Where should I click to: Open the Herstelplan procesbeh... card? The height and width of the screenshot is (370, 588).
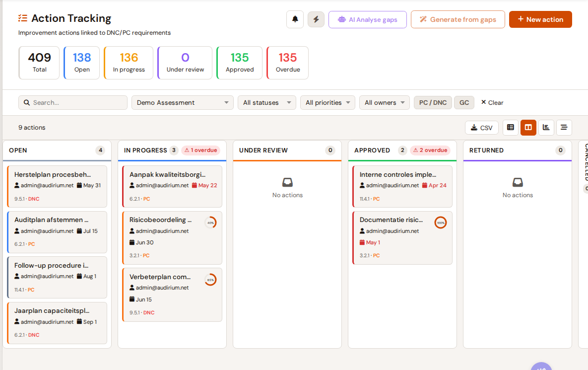pos(57,187)
